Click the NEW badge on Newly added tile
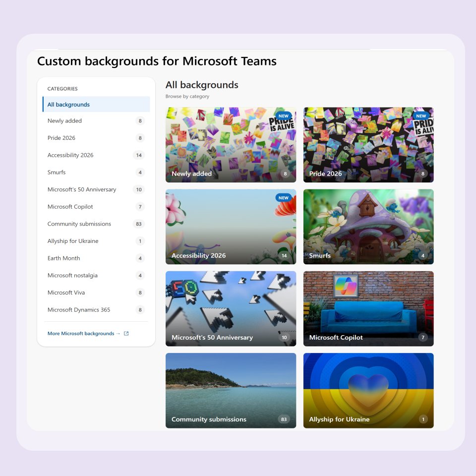The height and width of the screenshot is (476, 476). coord(284,116)
